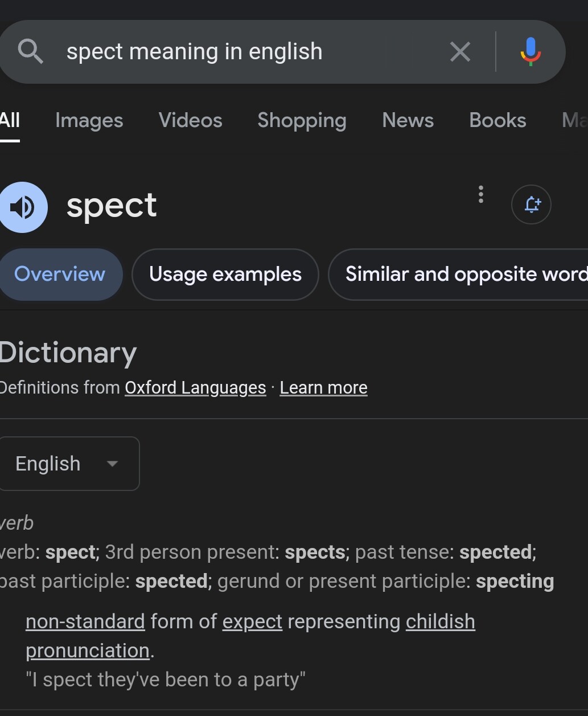Viewport: 588px width, 716px height.
Task: Clear the search query with X
Action: [x=460, y=52]
